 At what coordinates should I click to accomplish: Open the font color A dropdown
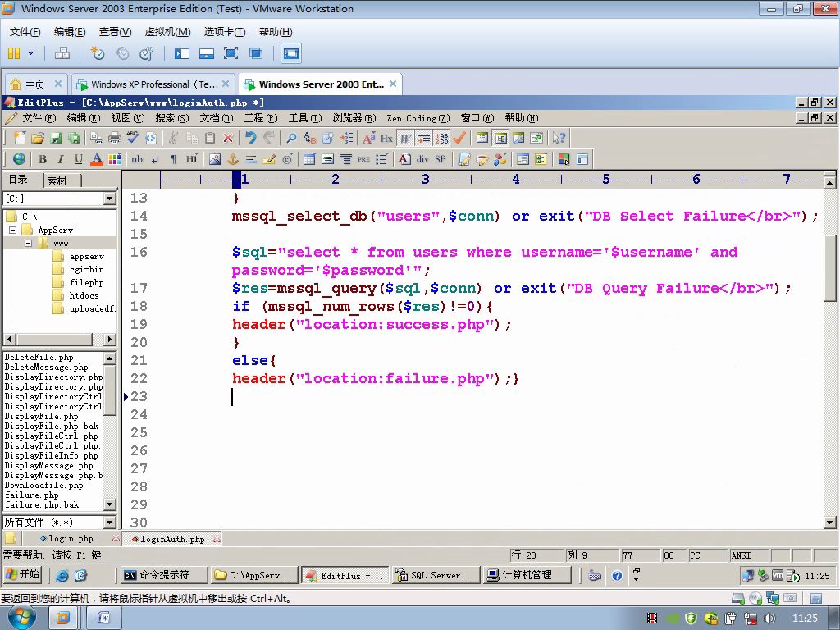point(97,159)
